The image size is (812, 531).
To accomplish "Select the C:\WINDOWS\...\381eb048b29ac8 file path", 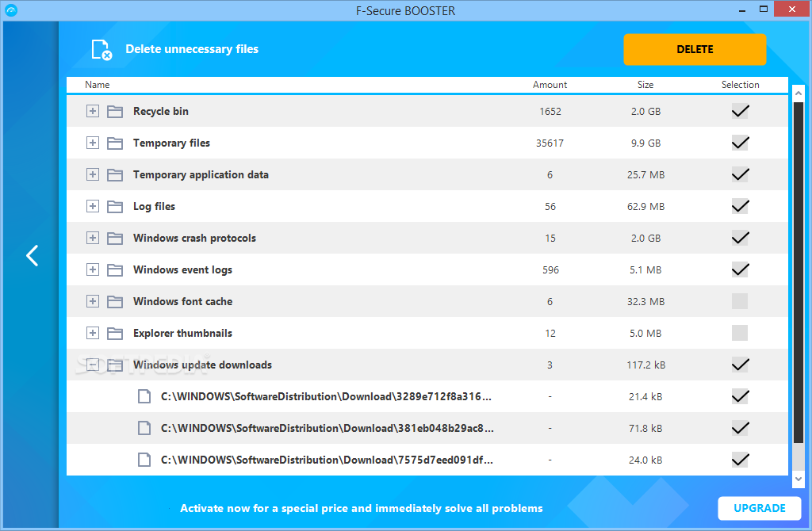I will pyautogui.click(x=327, y=428).
